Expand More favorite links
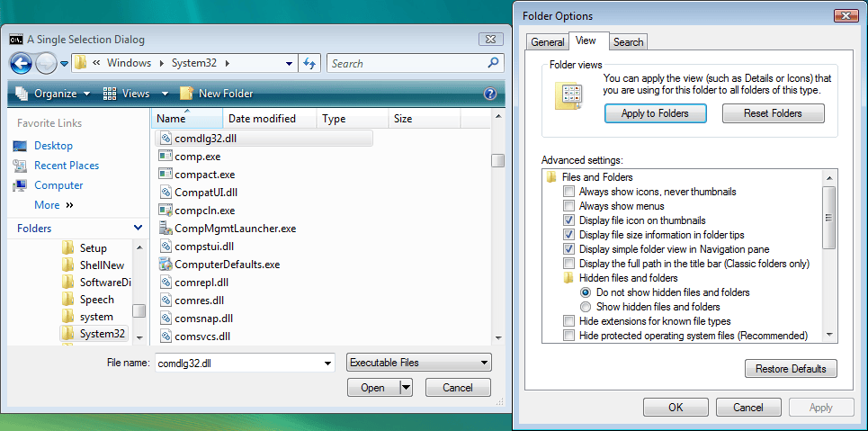868x431 pixels. pos(54,205)
